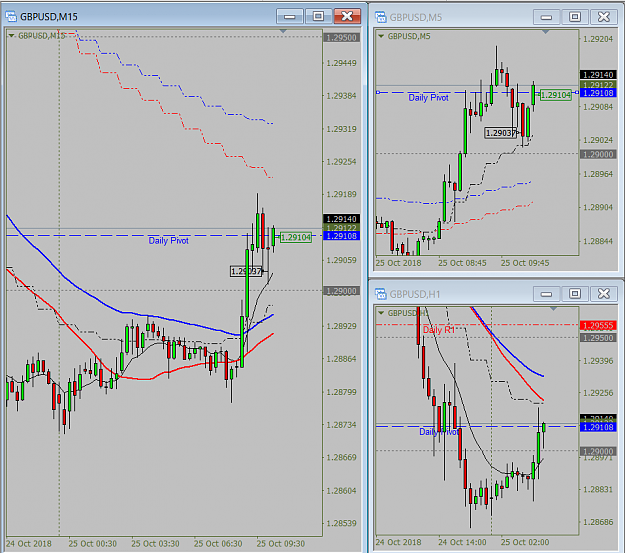Viewport: 625px width, 553px height.
Task: Click the GBPUSD,M5 window chart icon
Action: click(381, 17)
